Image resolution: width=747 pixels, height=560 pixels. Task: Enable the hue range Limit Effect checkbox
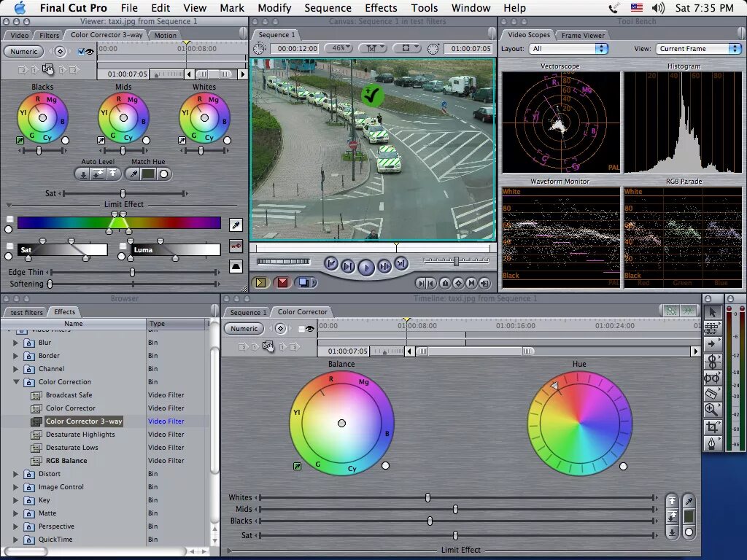pyautogui.click(x=9, y=219)
